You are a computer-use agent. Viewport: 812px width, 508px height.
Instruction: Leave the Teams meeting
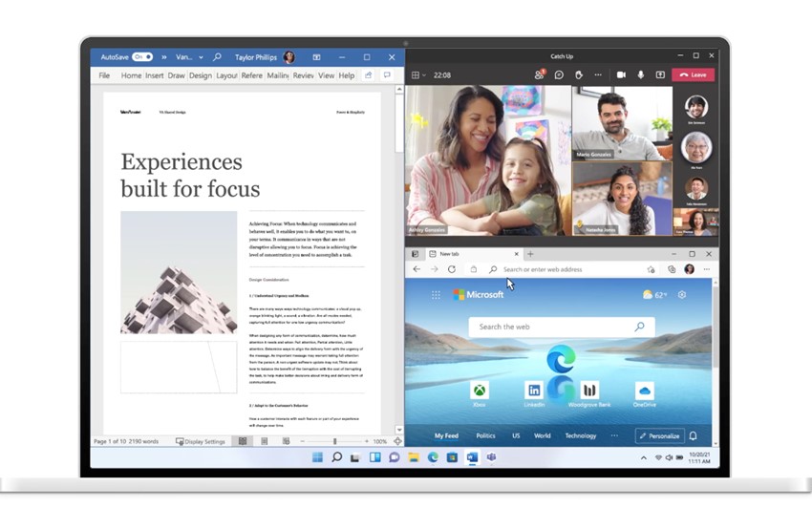[693, 75]
